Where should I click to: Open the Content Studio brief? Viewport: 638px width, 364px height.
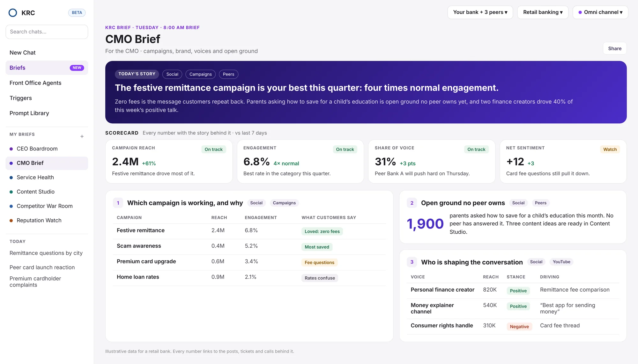point(47,192)
